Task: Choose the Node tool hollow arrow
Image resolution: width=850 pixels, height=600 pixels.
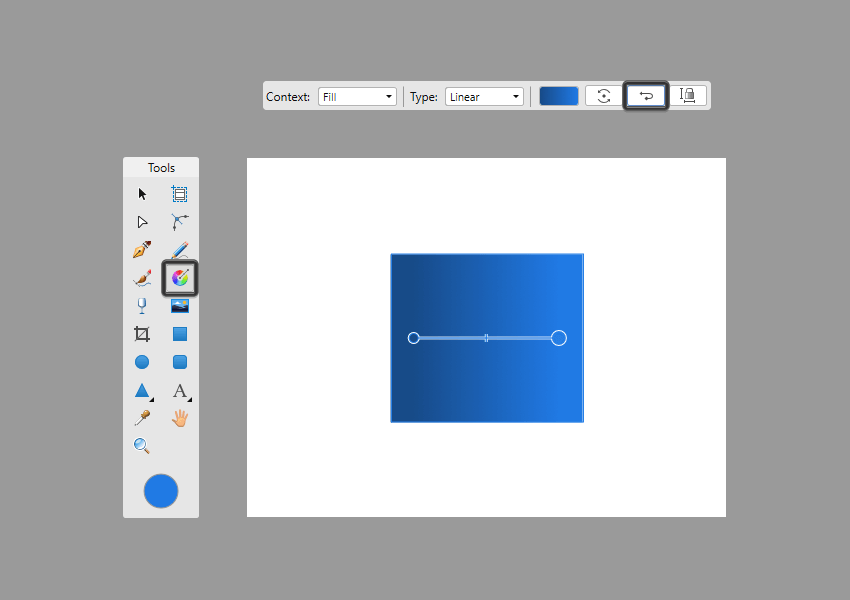Action: [x=142, y=222]
